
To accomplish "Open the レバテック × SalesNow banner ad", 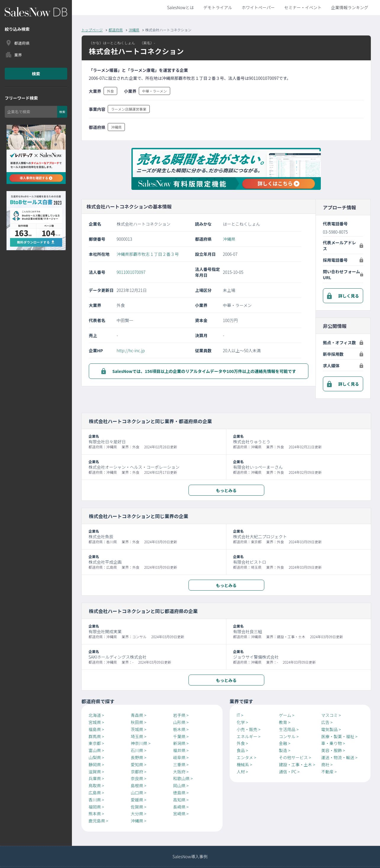I will (x=36, y=154).
